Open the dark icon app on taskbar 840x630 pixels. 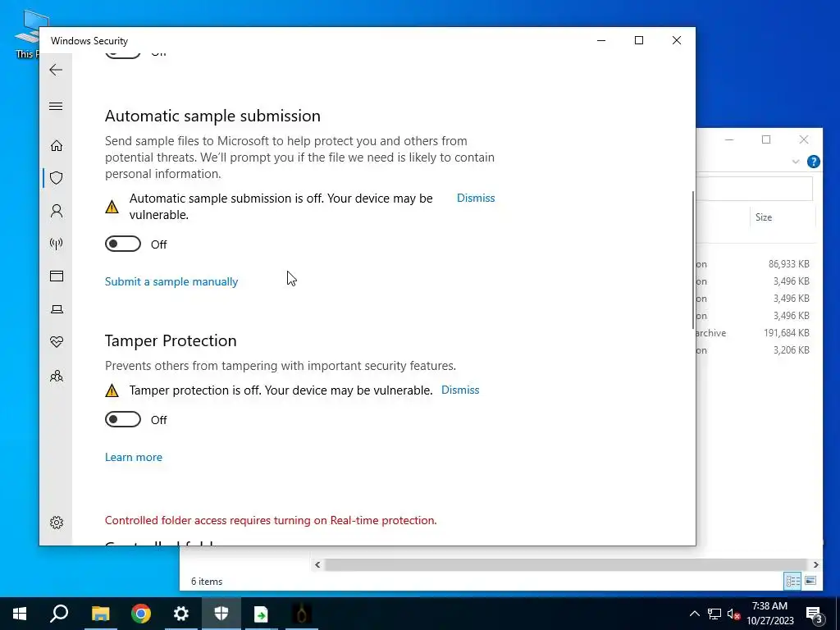302,614
